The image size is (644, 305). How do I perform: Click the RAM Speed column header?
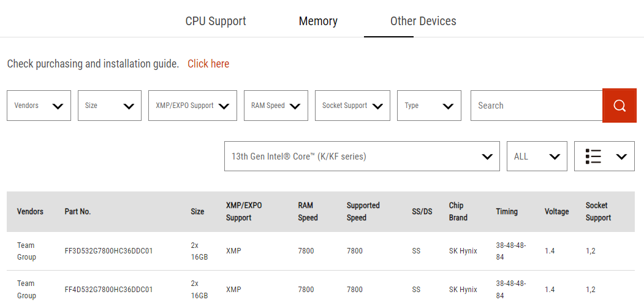308,212
